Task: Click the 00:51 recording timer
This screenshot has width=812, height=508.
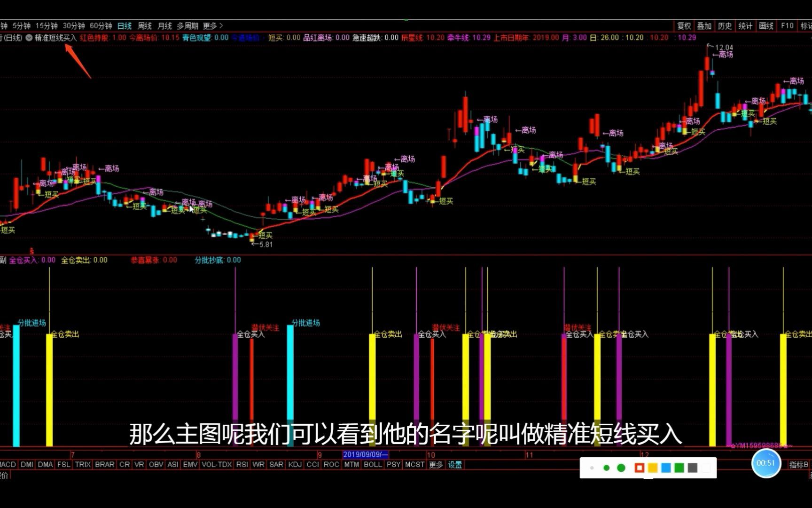Action: coord(766,463)
